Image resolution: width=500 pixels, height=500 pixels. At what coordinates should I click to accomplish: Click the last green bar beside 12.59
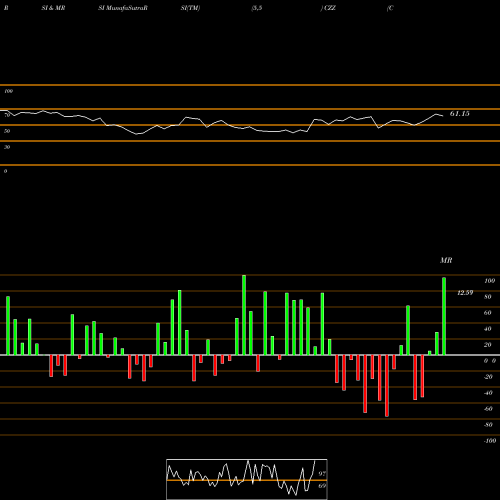(x=444, y=316)
